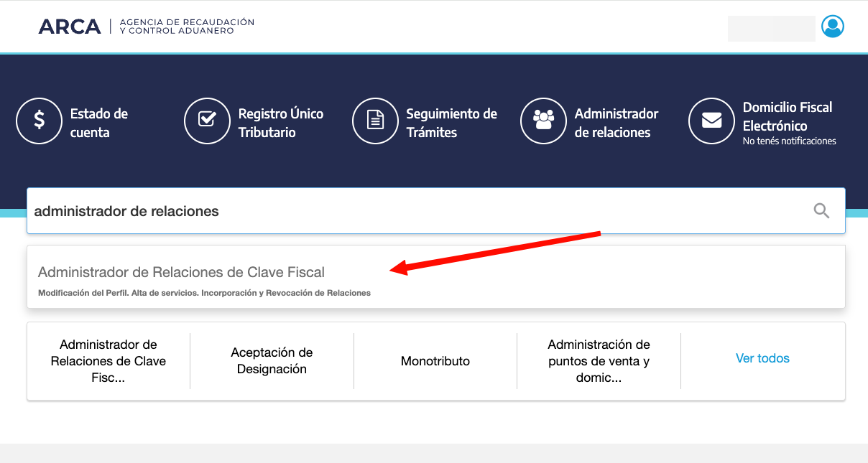
Task: Open the user profile avatar icon
Action: point(833,27)
